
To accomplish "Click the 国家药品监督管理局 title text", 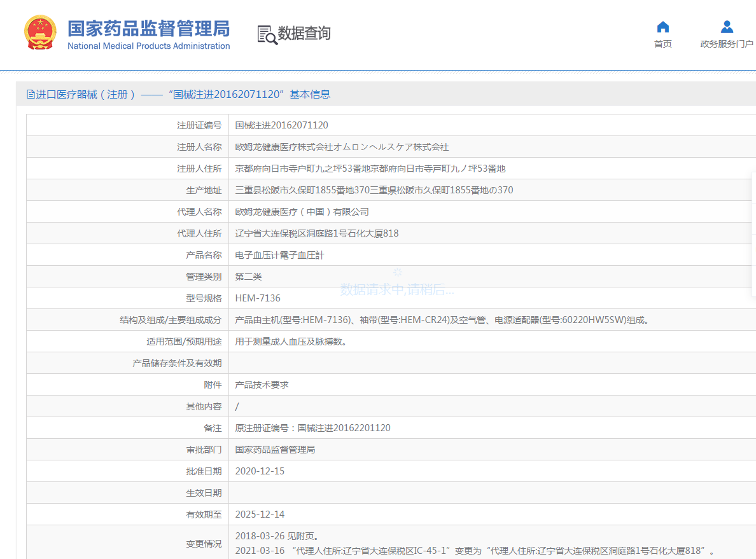I will [148, 29].
